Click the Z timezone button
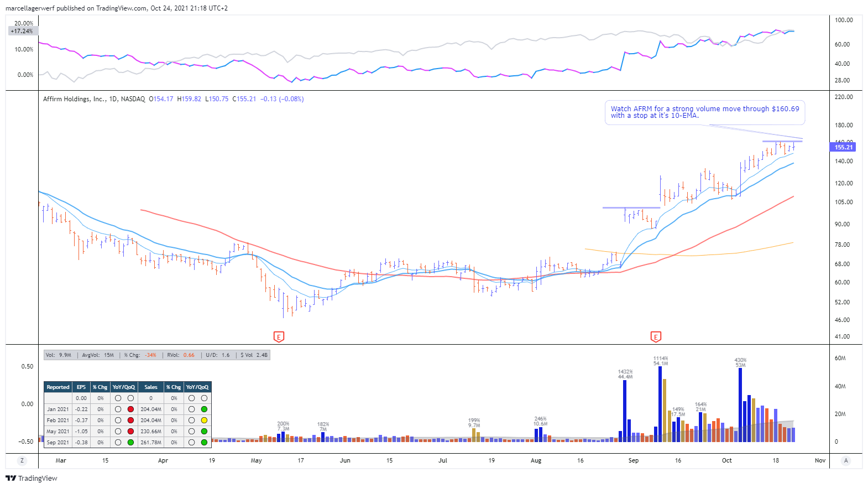868x488 pixels. pyautogui.click(x=22, y=460)
